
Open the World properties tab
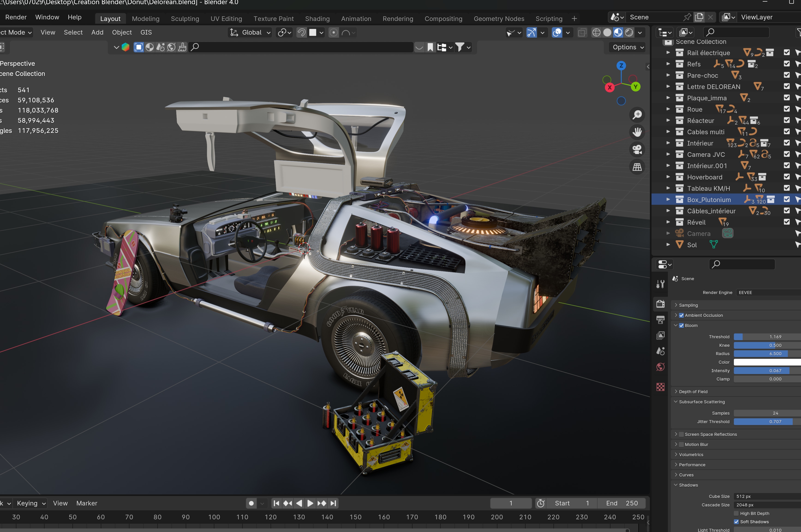pos(661,367)
